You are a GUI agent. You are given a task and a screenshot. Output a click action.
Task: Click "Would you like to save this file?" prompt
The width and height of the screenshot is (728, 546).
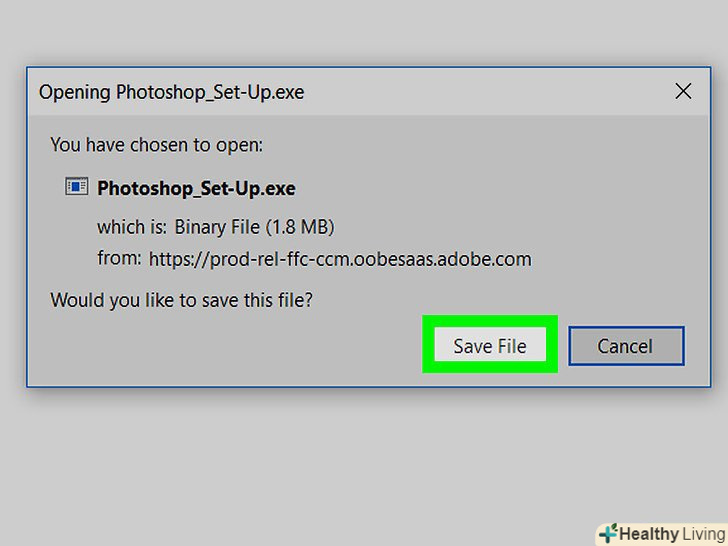click(x=181, y=299)
